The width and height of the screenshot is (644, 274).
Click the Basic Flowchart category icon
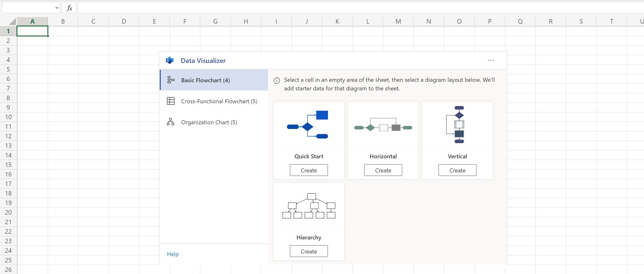[x=171, y=80]
